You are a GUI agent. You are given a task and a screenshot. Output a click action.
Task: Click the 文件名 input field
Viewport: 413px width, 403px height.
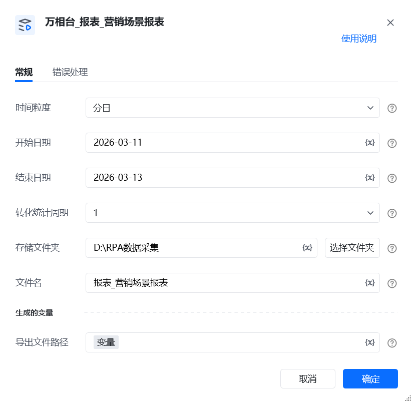pyautogui.click(x=232, y=283)
